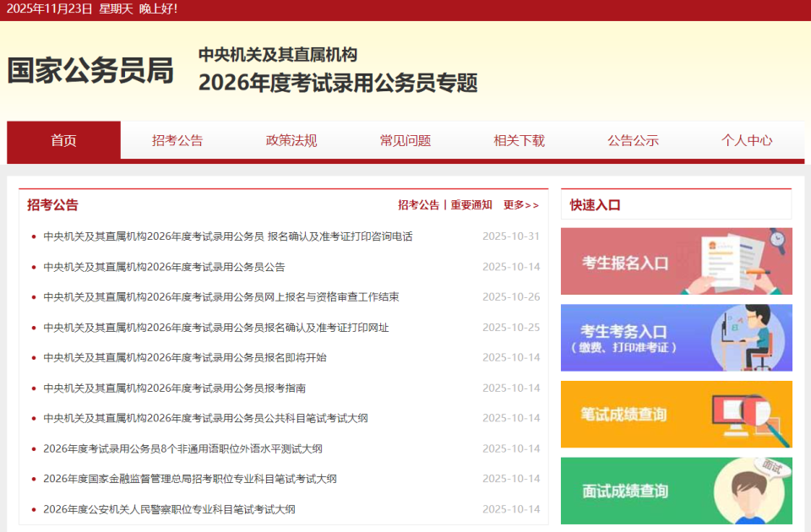The width and height of the screenshot is (811, 532).
Task: Open the 报名确认及准考证打印咨询电话 notice
Action: click(x=224, y=236)
